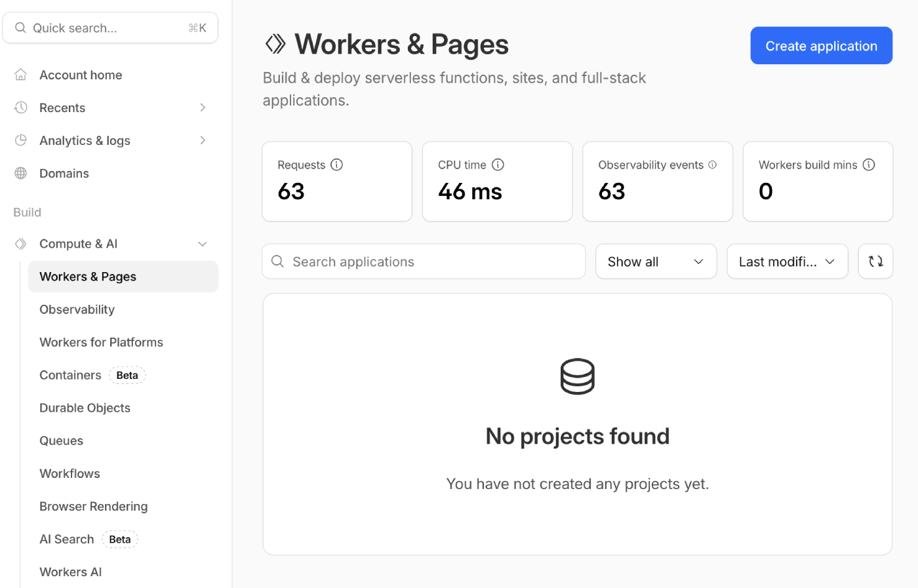Open Analytics & logs via its pie icon

click(20, 140)
